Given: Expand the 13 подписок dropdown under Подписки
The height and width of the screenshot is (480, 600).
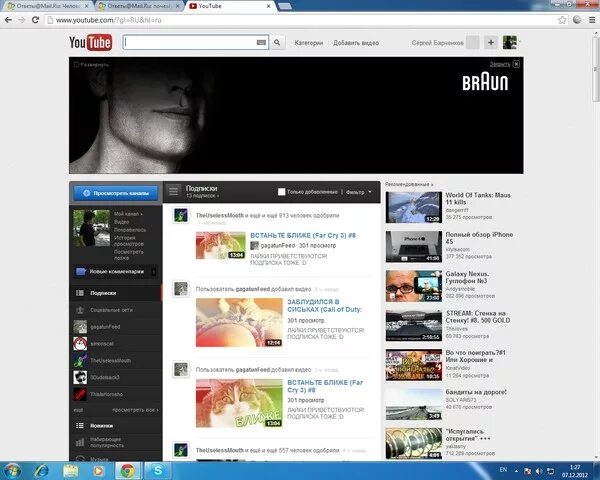Looking at the screenshot, I should [x=202, y=196].
